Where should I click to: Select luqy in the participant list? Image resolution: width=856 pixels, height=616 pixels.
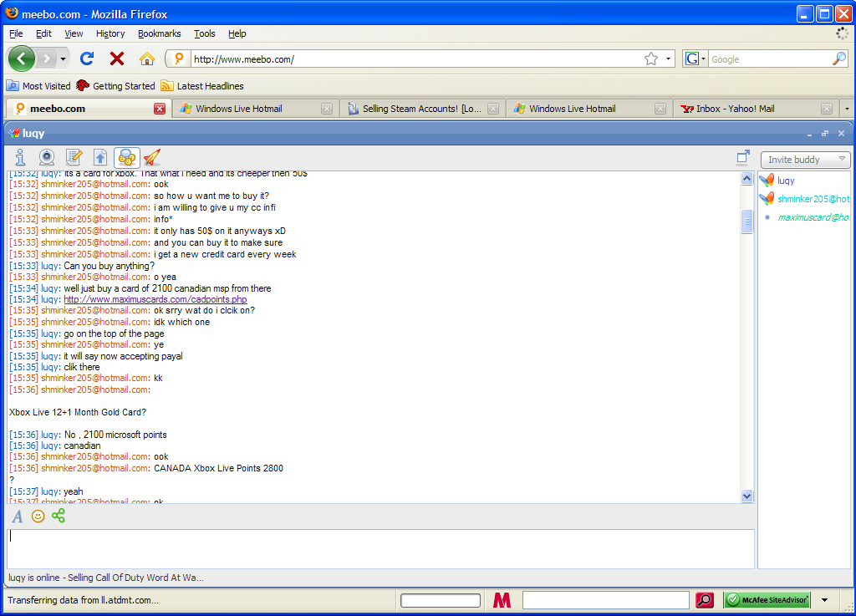[x=786, y=180]
